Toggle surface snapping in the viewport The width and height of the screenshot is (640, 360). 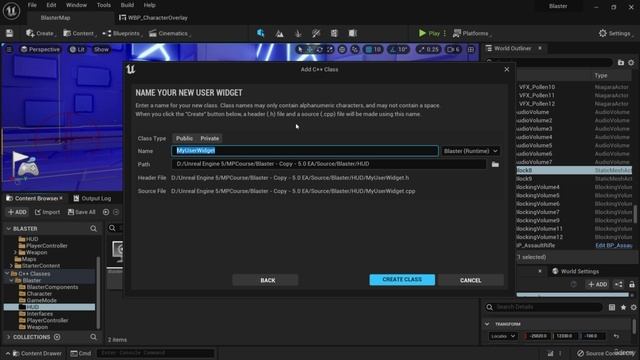point(355,49)
